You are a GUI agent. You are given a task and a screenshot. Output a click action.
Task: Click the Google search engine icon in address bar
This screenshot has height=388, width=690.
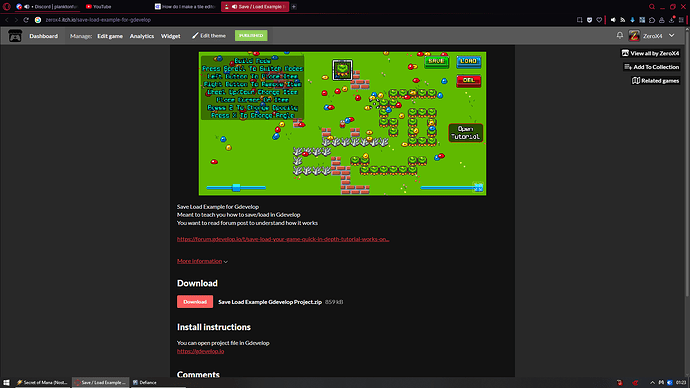point(38,20)
